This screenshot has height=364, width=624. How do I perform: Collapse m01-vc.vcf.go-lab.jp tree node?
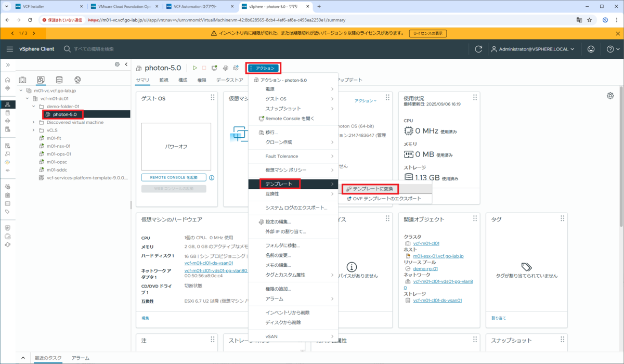(21, 90)
